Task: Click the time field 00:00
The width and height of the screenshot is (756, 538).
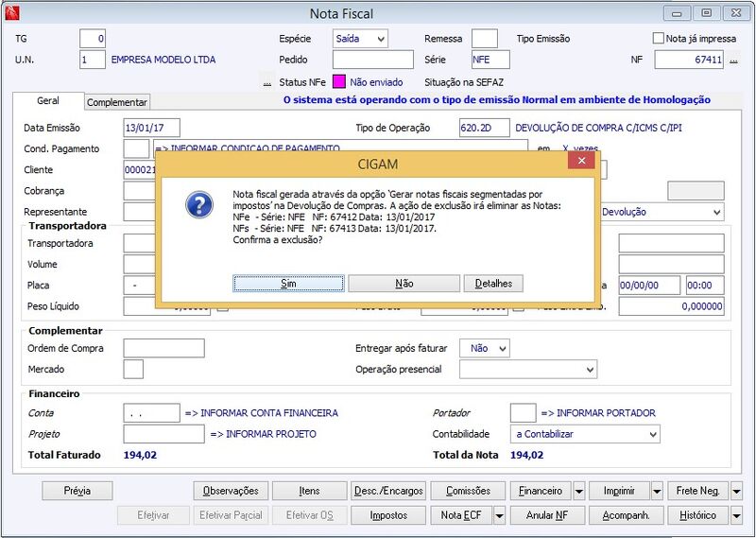Action: click(x=705, y=286)
